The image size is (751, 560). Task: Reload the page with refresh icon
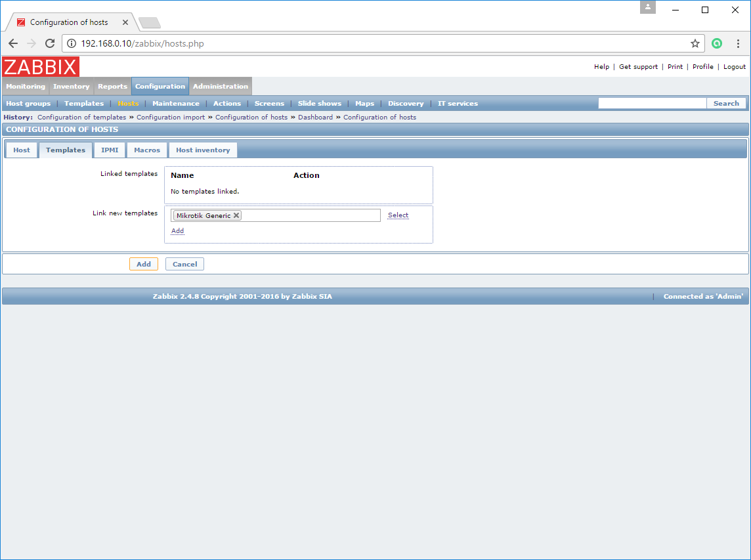pos(50,43)
